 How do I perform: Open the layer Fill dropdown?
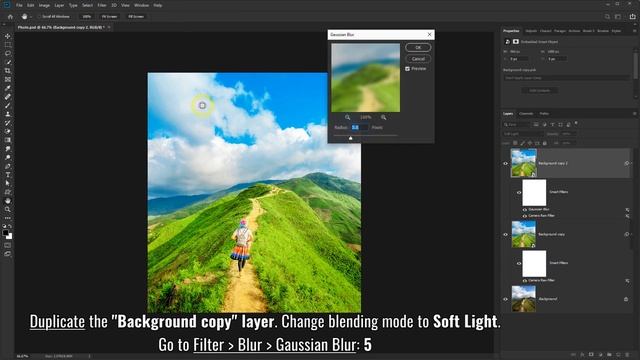pos(568,143)
